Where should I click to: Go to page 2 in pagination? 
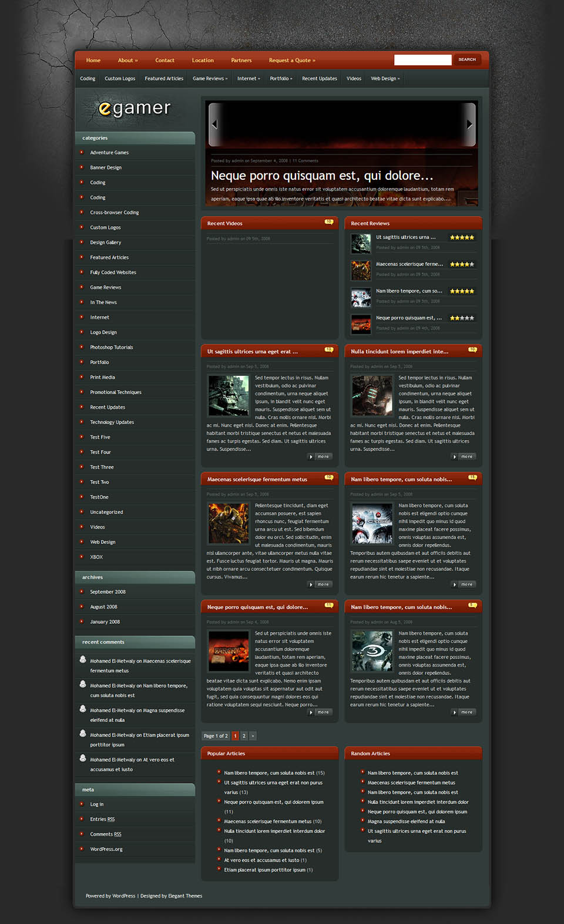tap(244, 736)
